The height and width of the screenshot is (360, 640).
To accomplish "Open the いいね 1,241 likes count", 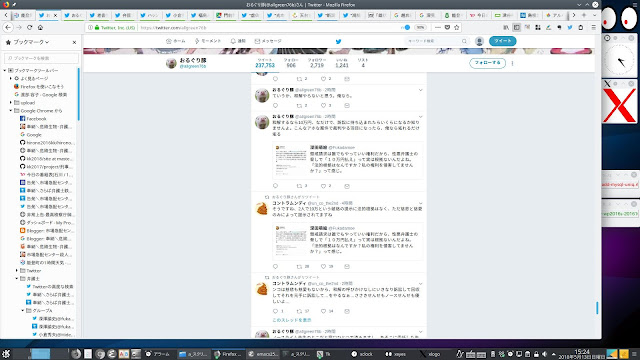I will pos(342,63).
